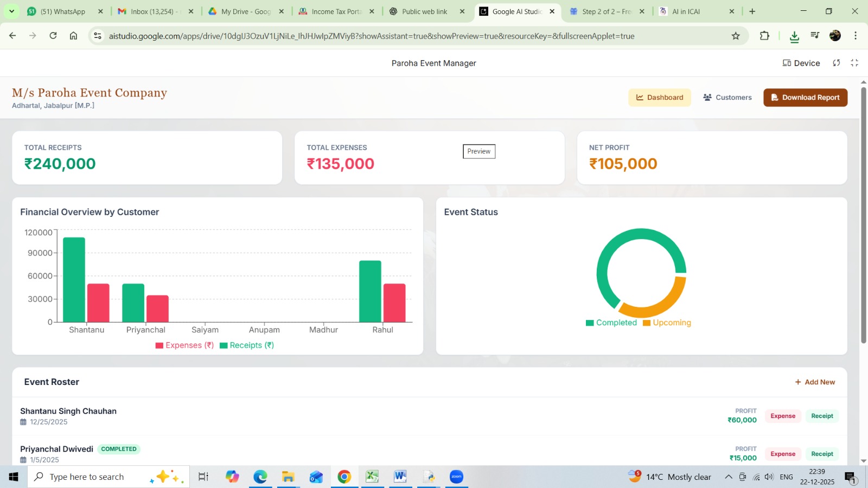Toggle Receipts legend in bar chart
The image size is (868, 488).
coord(247,345)
